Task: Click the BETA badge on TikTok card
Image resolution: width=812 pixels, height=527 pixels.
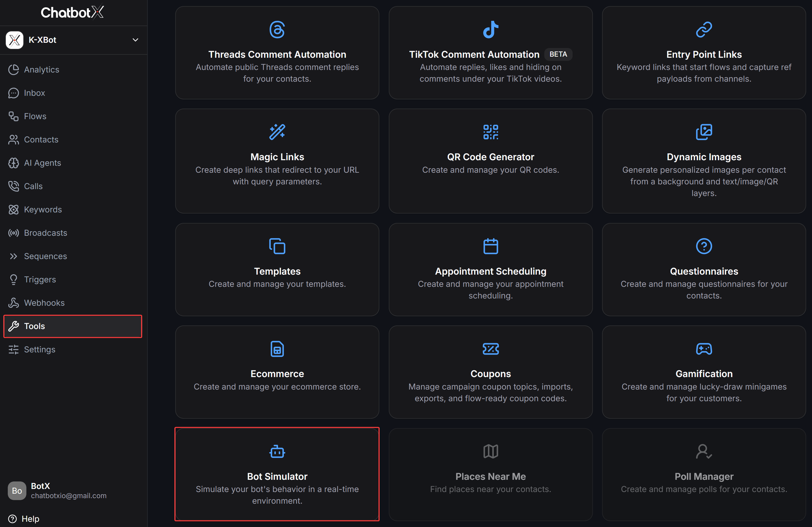Action: point(558,54)
